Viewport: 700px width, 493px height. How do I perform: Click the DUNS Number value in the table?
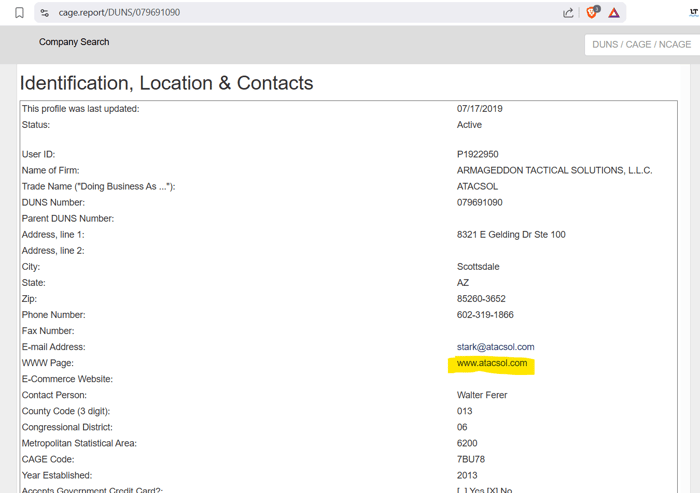[480, 203]
